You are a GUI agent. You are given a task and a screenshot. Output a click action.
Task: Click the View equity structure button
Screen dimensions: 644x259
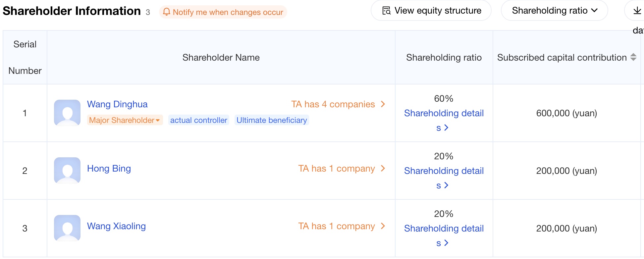click(431, 10)
